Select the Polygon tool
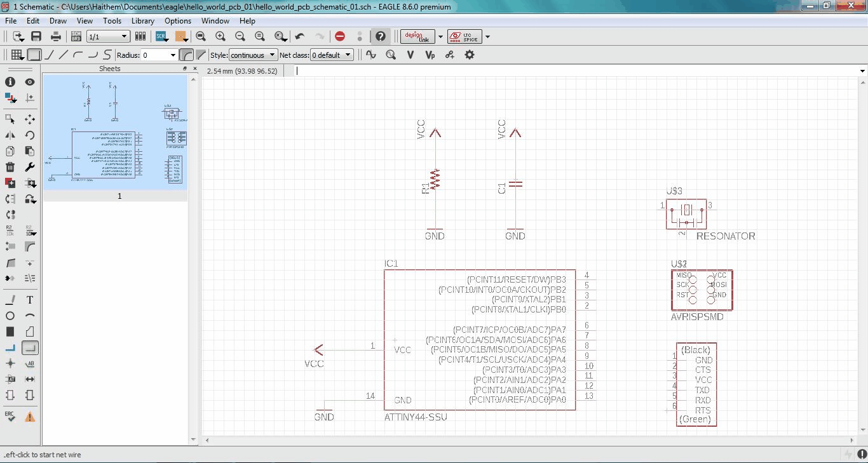 pyautogui.click(x=30, y=332)
